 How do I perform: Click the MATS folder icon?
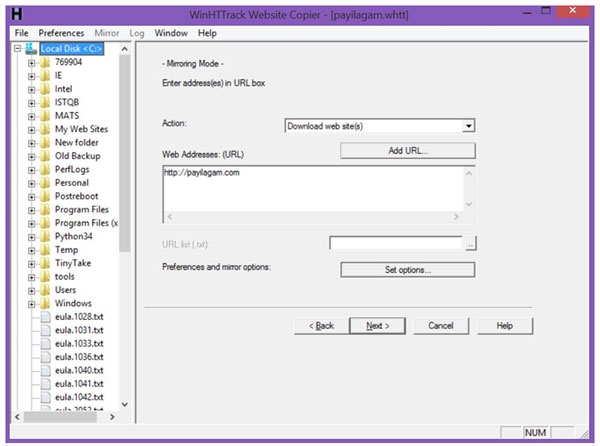[x=45, y=116]
